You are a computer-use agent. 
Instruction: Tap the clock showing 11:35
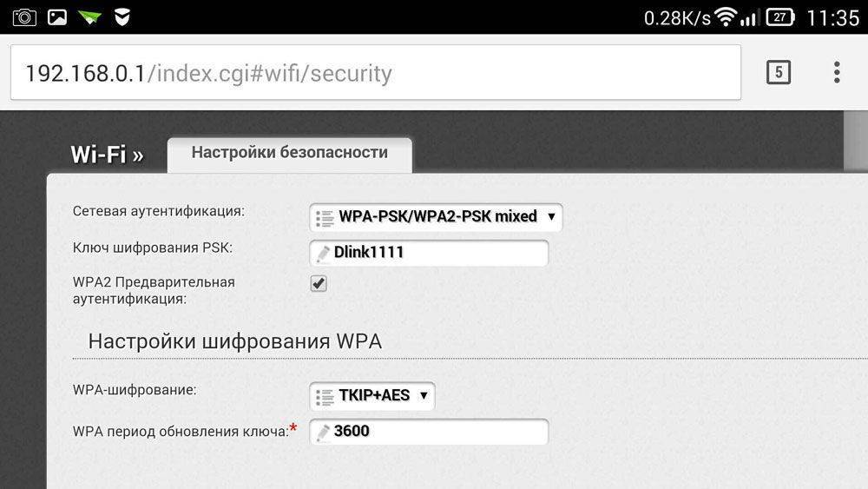832,17
